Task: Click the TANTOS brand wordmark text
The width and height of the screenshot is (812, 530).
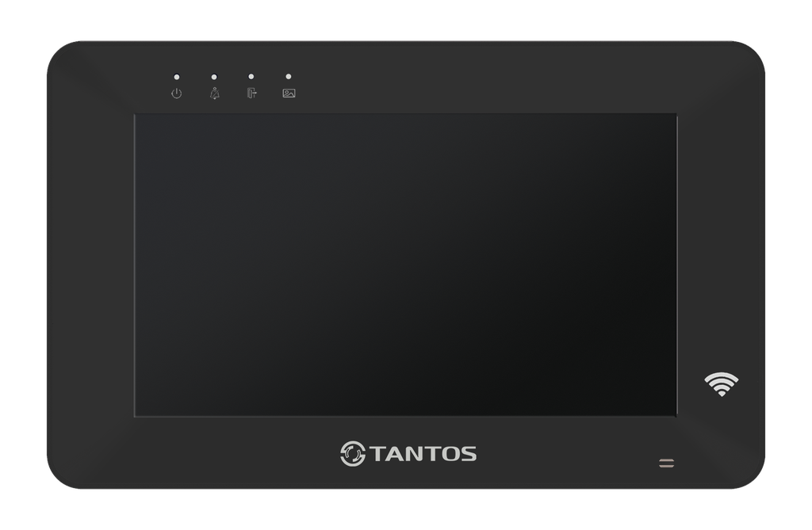Action: [423, 454]
